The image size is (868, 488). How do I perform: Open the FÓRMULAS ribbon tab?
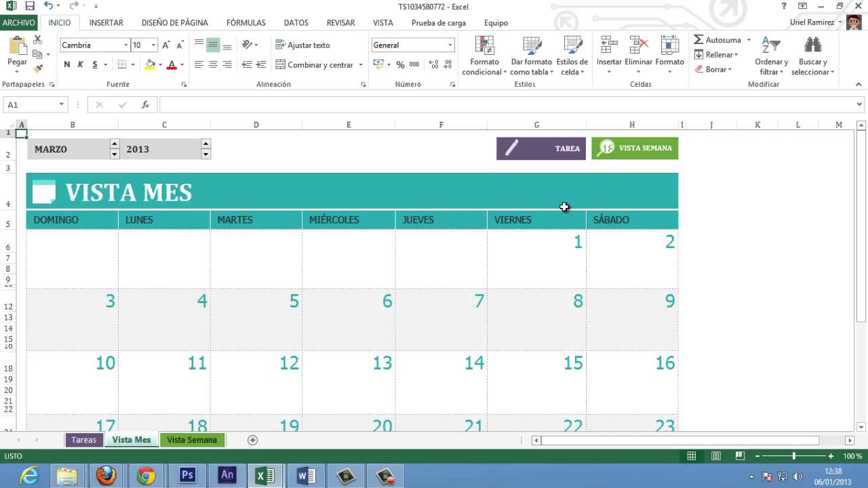click(x=246, y=22)
